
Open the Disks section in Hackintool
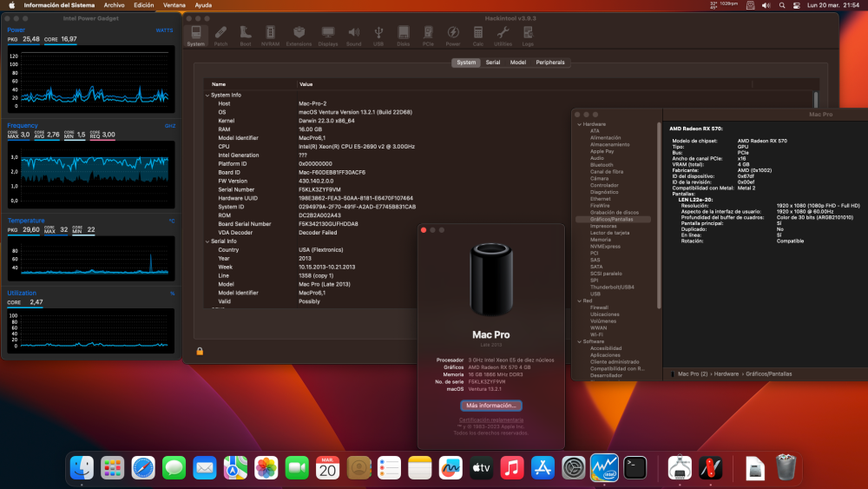(404, 36)
